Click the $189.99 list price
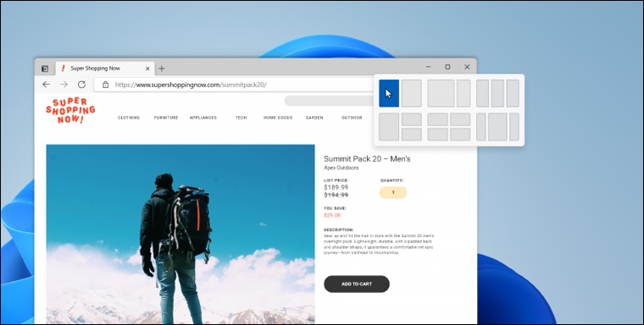The width and height of the screenshot is (644, 325). point(336,188)
